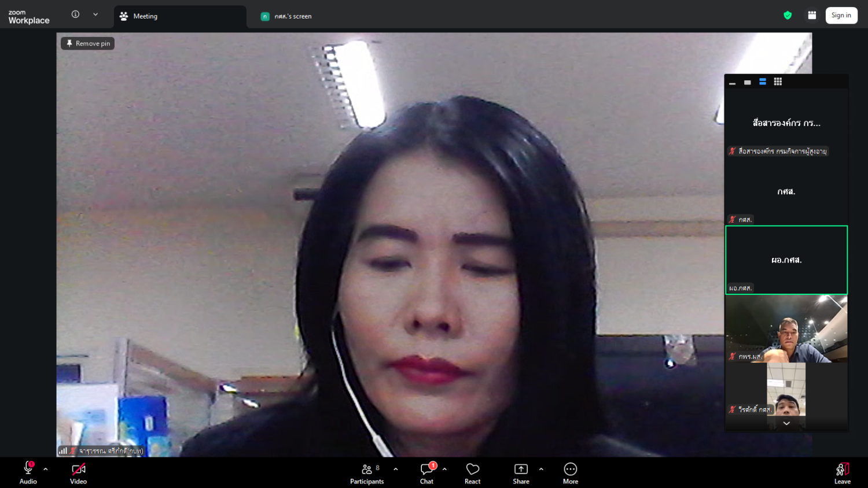Open the More options menu
The width and height of the screenshot is (868, 488).
(570, 472)
